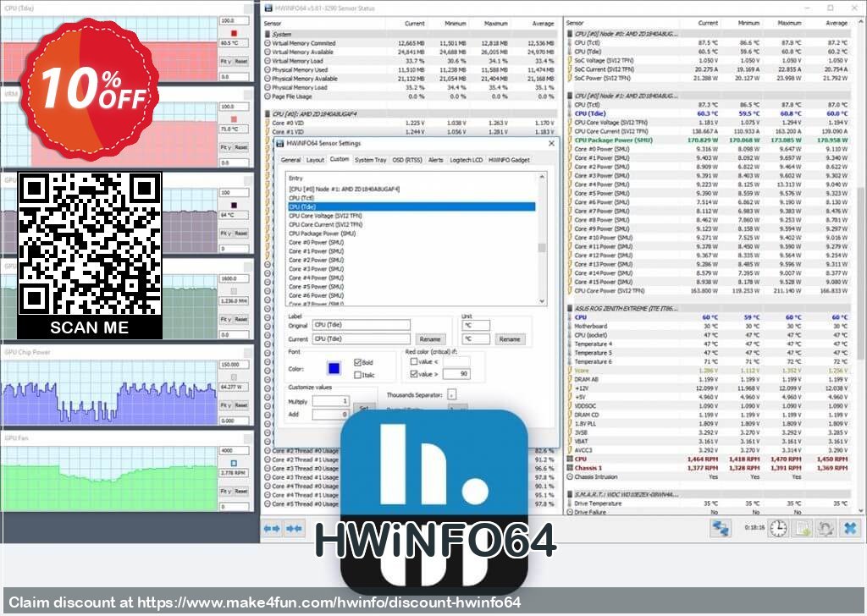The height and width of the screenshot is (616, 867).
Task: Open Fit y dropdown in GPU Fan graph
Action: [x=225, y=491]
